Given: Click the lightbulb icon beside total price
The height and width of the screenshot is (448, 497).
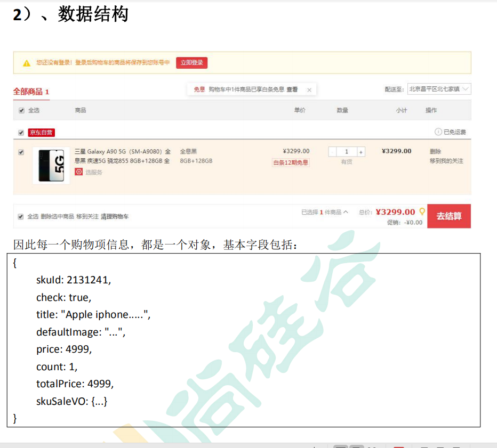Looking at the screenshot, I should [x=422, y=211].
